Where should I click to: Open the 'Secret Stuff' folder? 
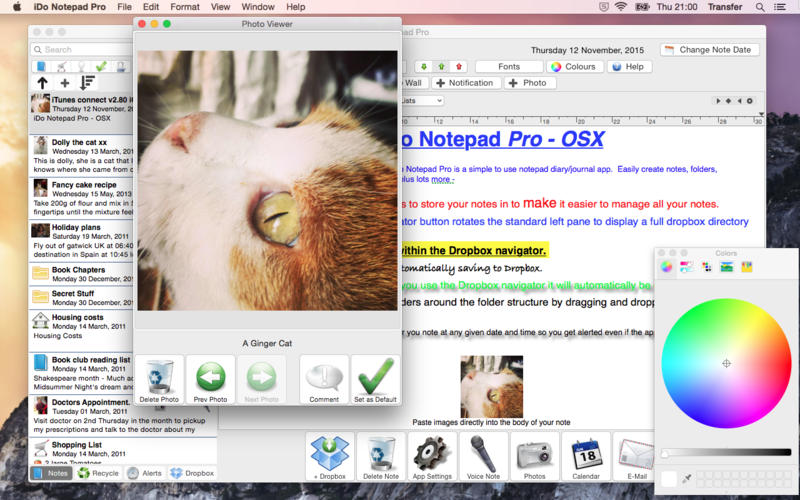pos(82,297)
